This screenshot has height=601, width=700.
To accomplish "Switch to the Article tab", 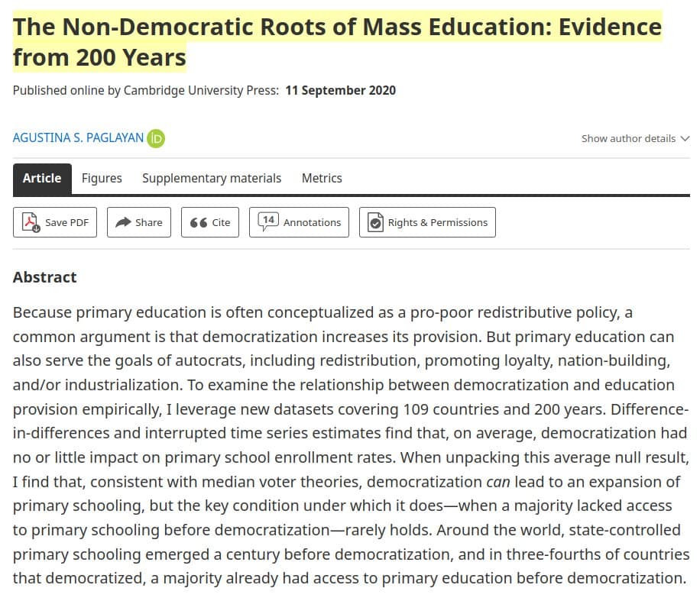I will (42, 178).
